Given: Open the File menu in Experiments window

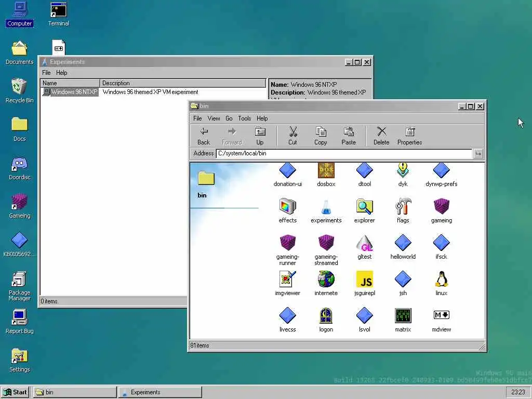Looking at the screenshot, I should click(x=46, y=73).
